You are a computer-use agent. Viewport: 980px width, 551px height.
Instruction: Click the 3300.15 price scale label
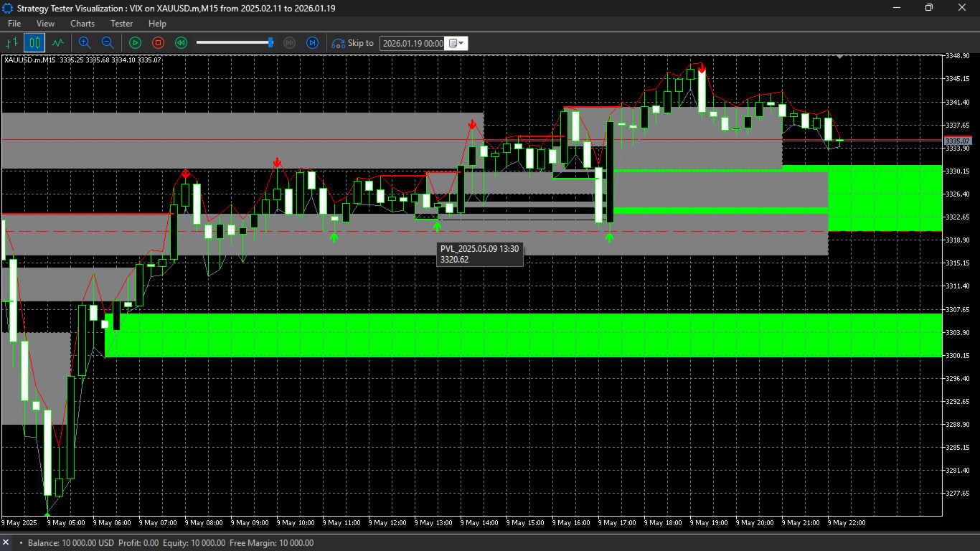coord(958,356)
